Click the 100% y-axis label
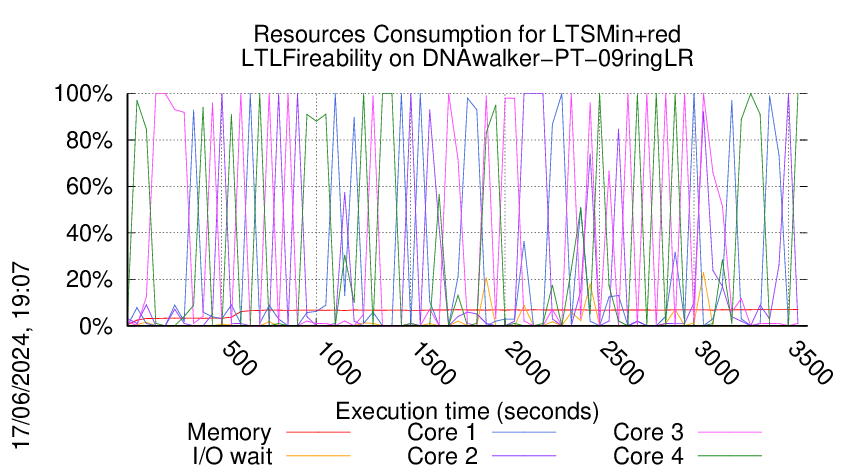 pyautogui.click(x=83, y=93)
